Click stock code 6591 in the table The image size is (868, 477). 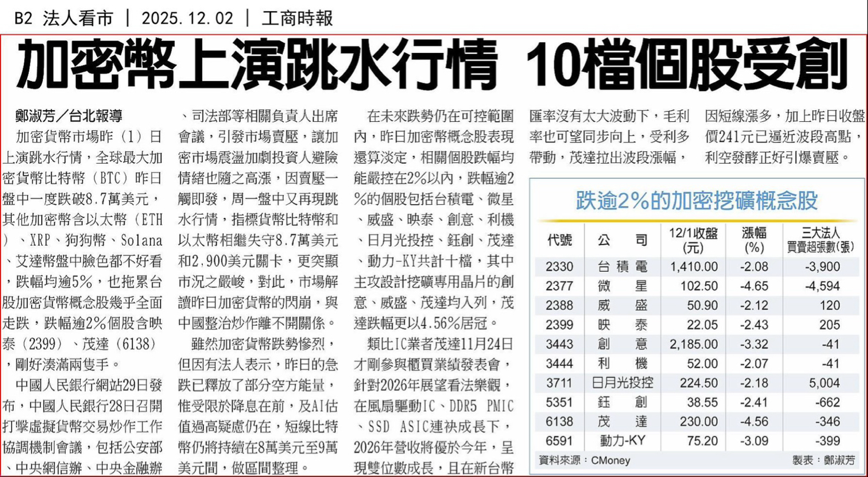(559, 441)
